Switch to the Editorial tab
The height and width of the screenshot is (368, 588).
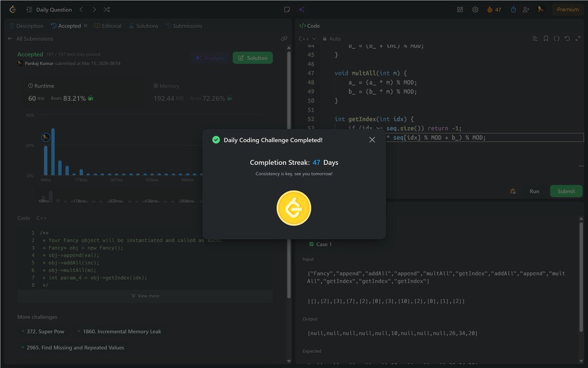[x=108, y=26]
